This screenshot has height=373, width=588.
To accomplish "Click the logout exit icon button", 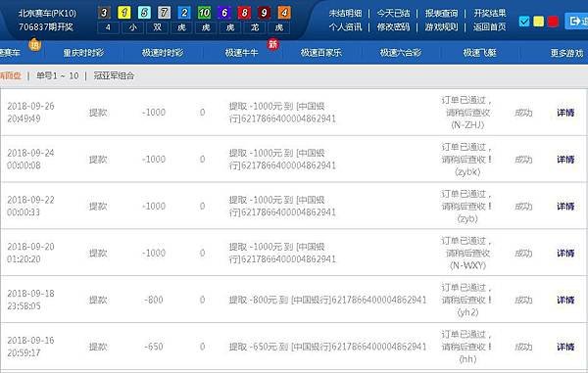I will click(577, 21).
